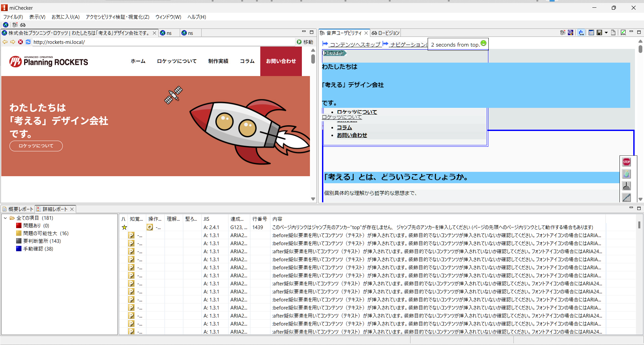Viewport: 644px width, 345px height.
Task: Toggle the starred row marker in results list
Action: [124, 227]
